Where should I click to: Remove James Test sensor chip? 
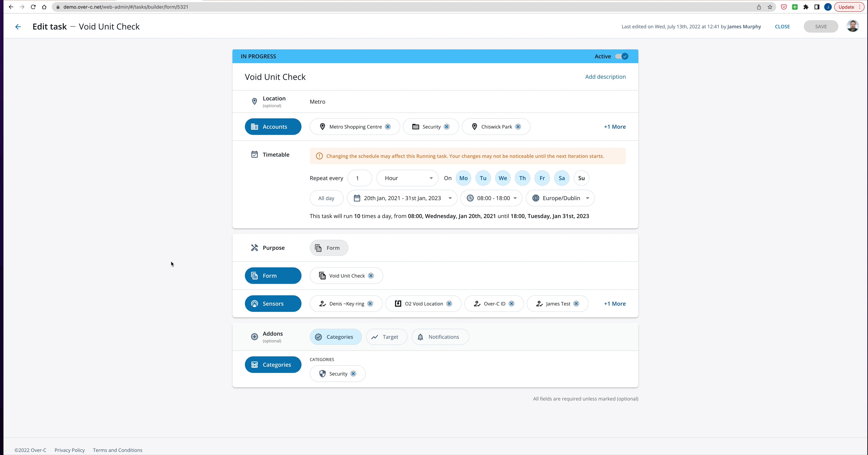pos(576,304)
